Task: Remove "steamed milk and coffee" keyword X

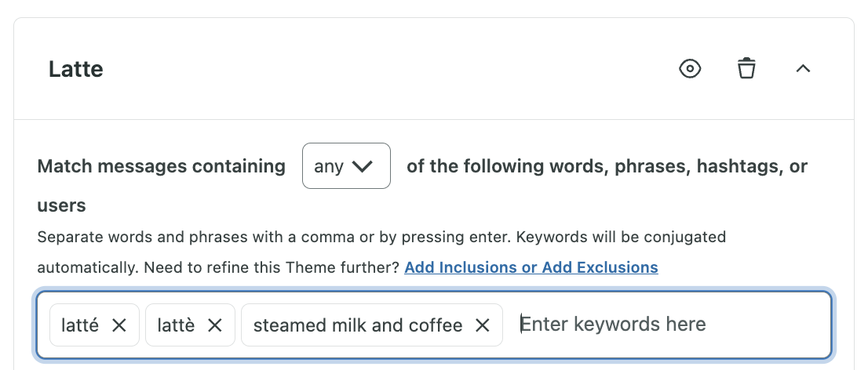Action: pyautogui.click(x=483, y=325)
